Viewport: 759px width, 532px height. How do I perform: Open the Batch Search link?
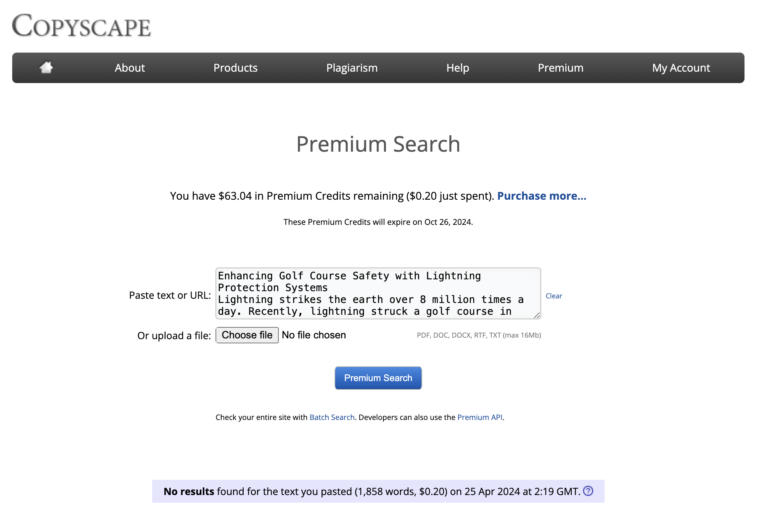(x=332, y=417)
